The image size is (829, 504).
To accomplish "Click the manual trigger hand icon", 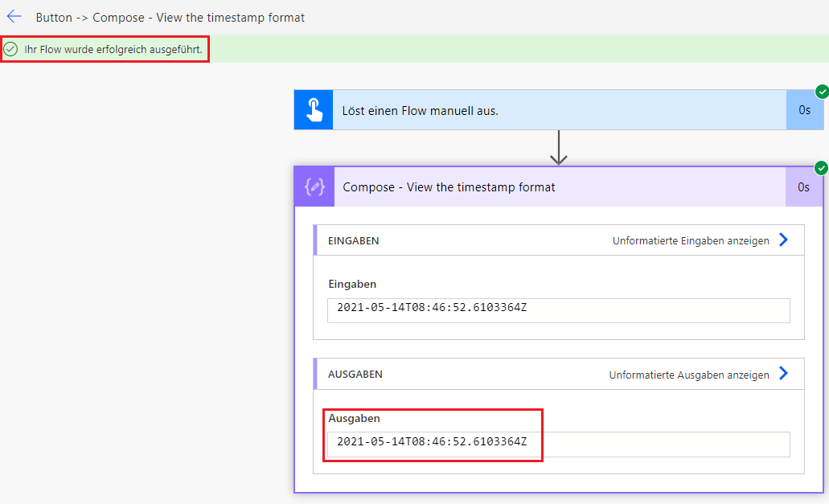I will coord(314,110).
